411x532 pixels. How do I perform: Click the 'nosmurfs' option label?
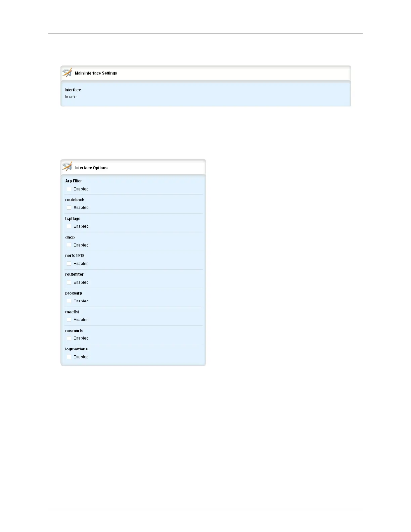click(74, 331)
